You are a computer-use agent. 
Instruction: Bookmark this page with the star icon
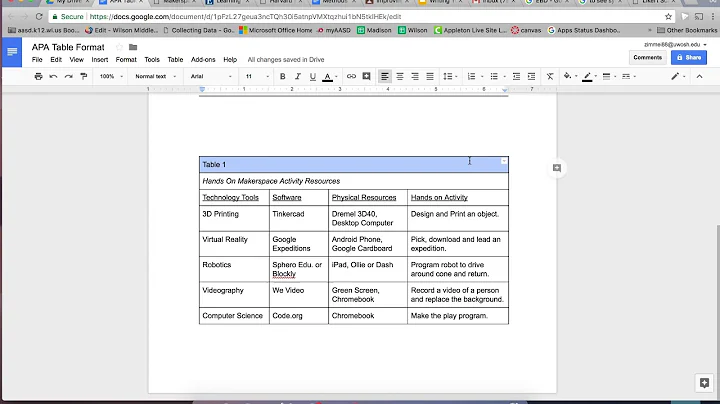(x=668, y=17)
